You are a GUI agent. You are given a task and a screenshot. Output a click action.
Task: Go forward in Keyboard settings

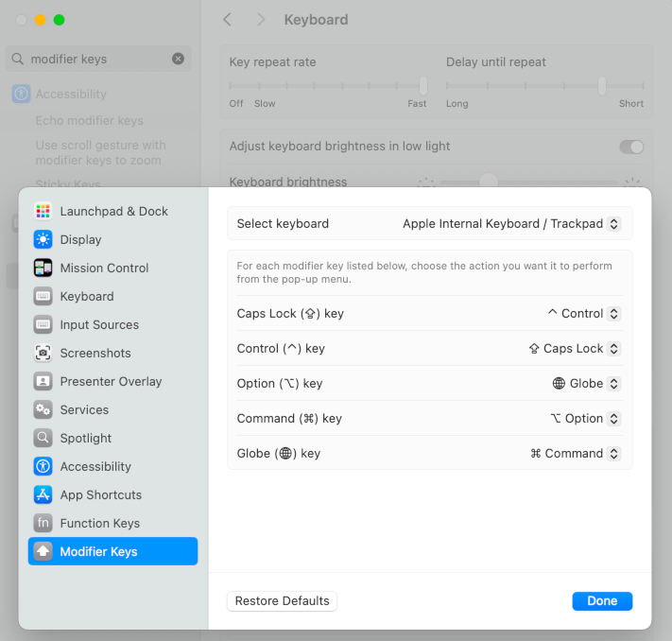click(261, 20)
